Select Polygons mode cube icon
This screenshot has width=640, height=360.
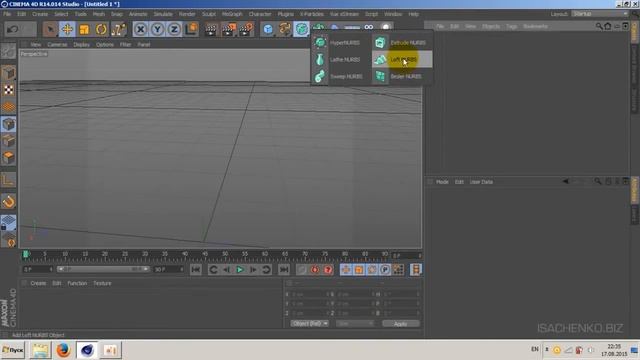tap(9, 158)
